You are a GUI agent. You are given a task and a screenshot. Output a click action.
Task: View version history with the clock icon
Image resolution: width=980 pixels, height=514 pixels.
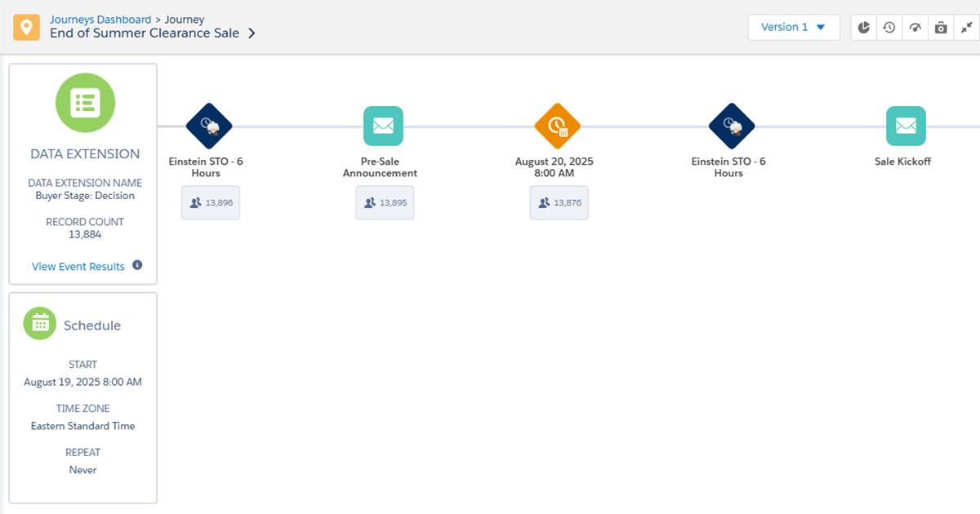pos(889,27)
